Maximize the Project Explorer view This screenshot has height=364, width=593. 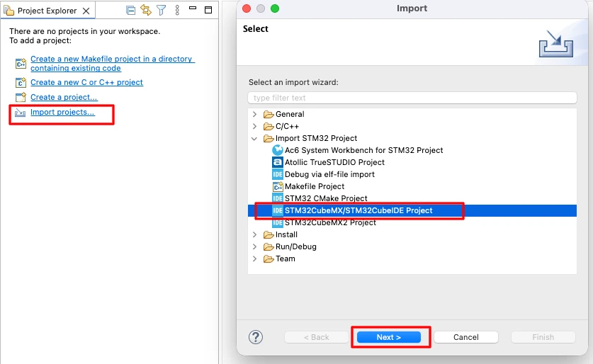click(x=208, y=10)
